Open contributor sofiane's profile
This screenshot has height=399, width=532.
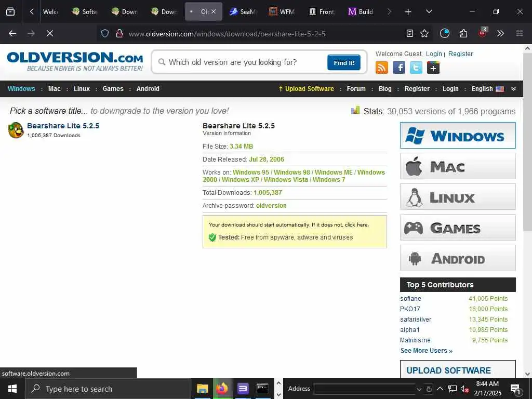click(x=410, y=299)
